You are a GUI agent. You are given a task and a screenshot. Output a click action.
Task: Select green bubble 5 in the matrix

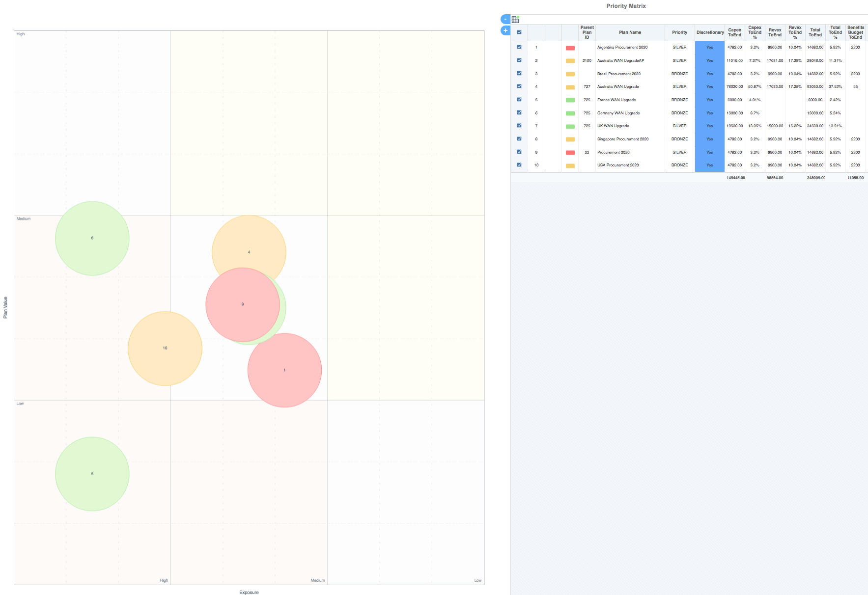[92, 474]
